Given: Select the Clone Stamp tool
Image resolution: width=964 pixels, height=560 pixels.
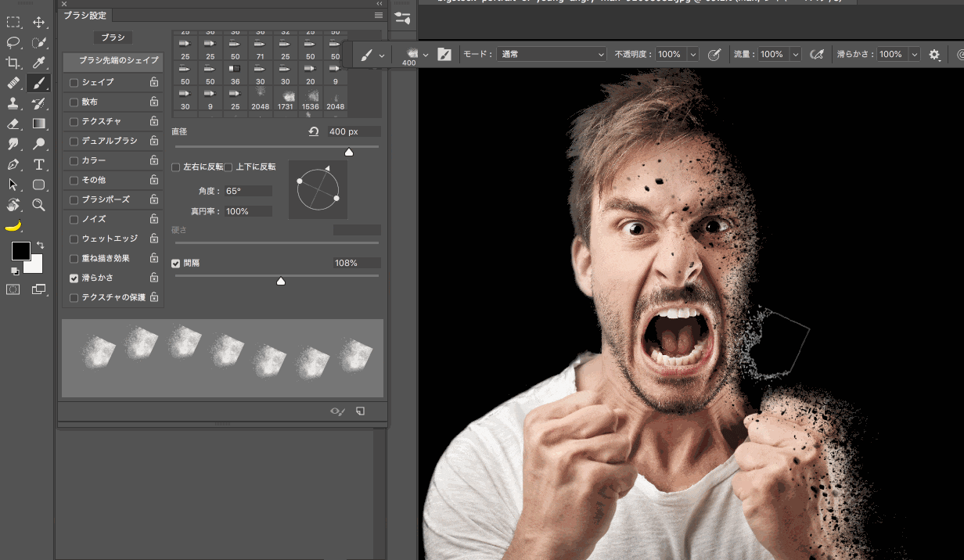Looking at the screenshot, I should pos(13,103).
